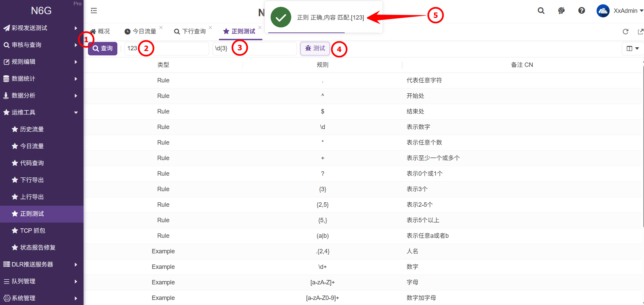Collapse the 运维工具 sidebar menu

click(x=41, y=112)
